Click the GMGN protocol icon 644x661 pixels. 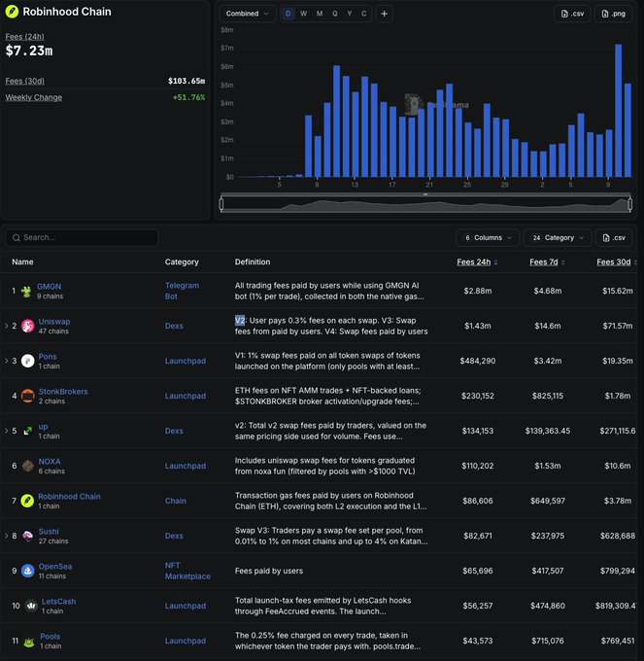pyautogui.click(x=26, y=292)
